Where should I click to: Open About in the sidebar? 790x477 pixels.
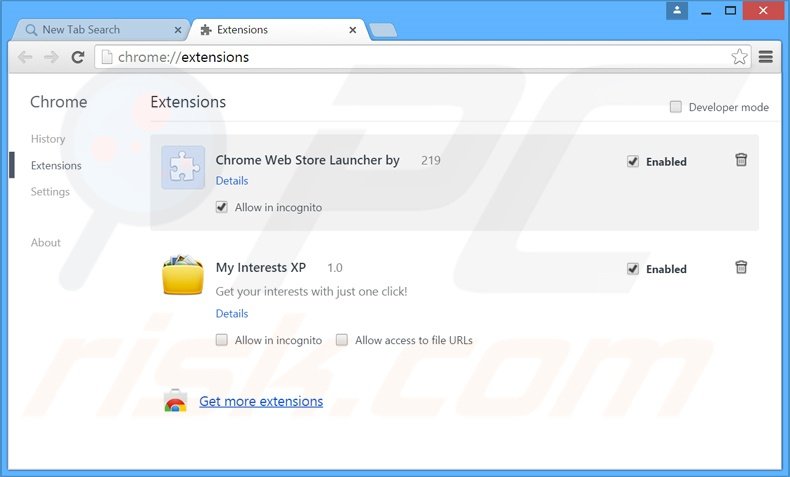45,242
